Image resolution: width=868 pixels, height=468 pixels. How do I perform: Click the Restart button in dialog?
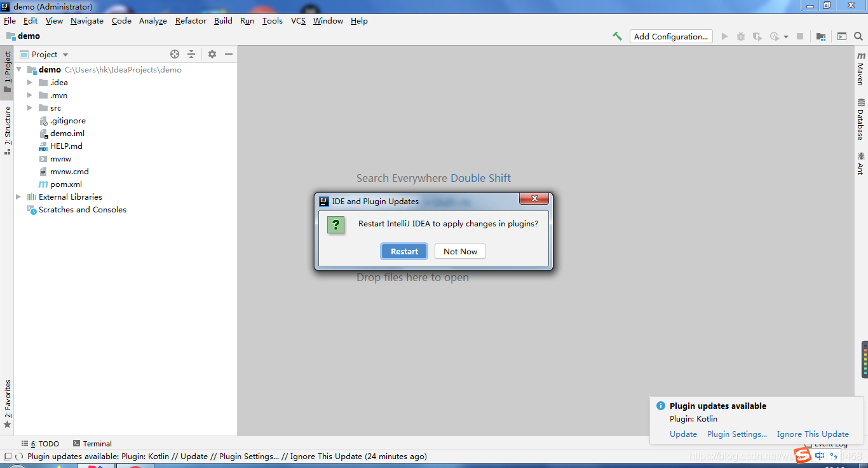coord(404,251)
